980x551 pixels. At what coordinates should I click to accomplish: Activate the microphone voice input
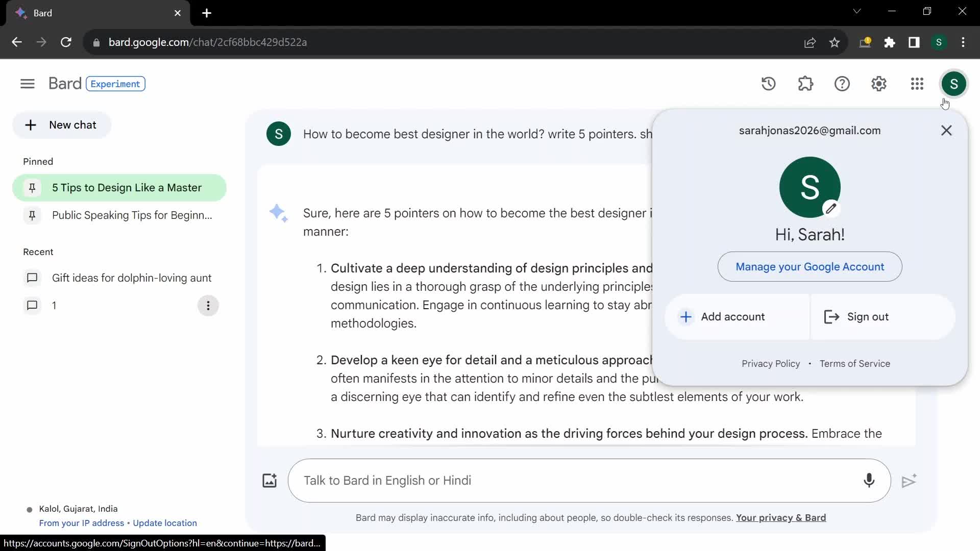point(869,481)
